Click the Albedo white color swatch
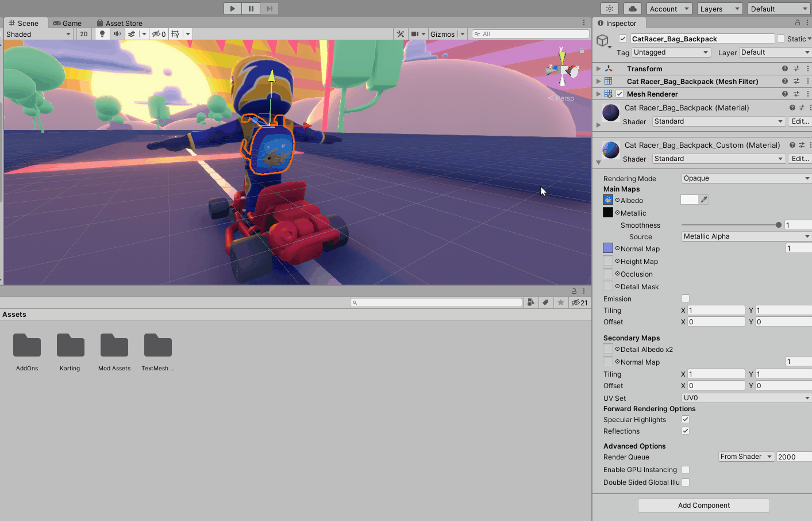Screen dimensions: 812x521 click(x=689, y=200)
